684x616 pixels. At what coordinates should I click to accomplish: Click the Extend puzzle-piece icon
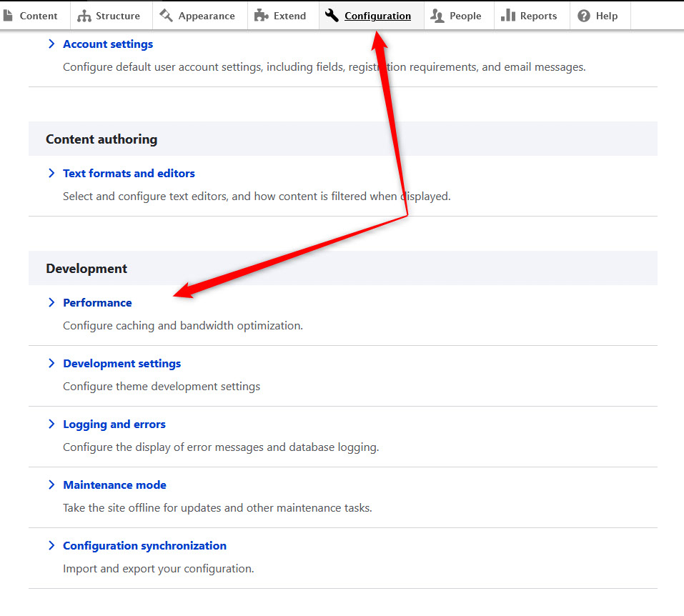[262, 14]
